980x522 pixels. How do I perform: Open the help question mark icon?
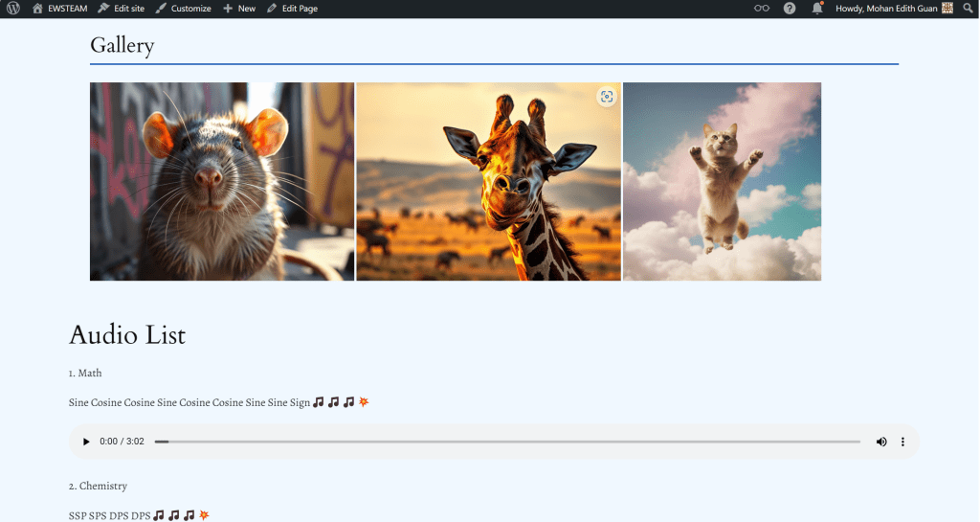point(790,9)
